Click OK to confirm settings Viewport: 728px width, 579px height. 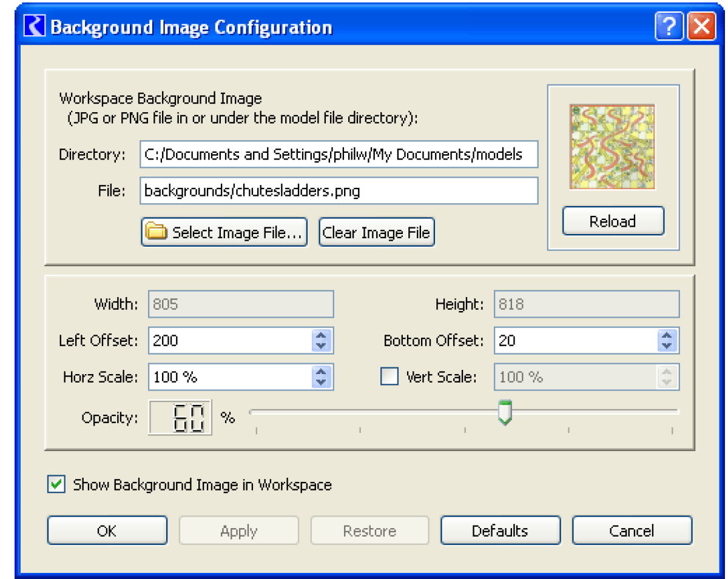[x=107, y=531]
